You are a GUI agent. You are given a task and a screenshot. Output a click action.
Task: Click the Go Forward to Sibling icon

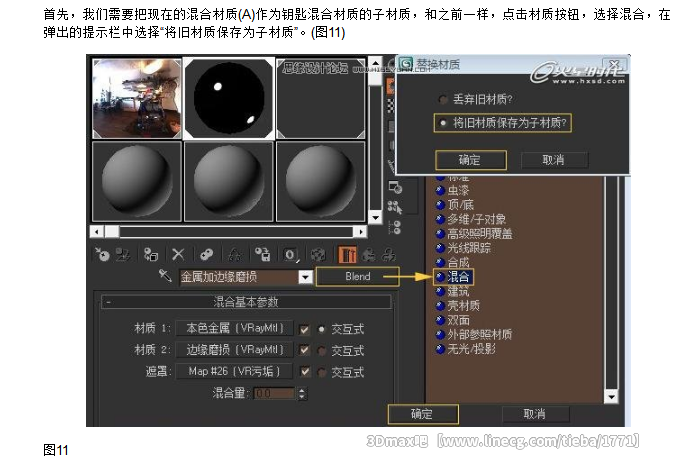[388, 255]
